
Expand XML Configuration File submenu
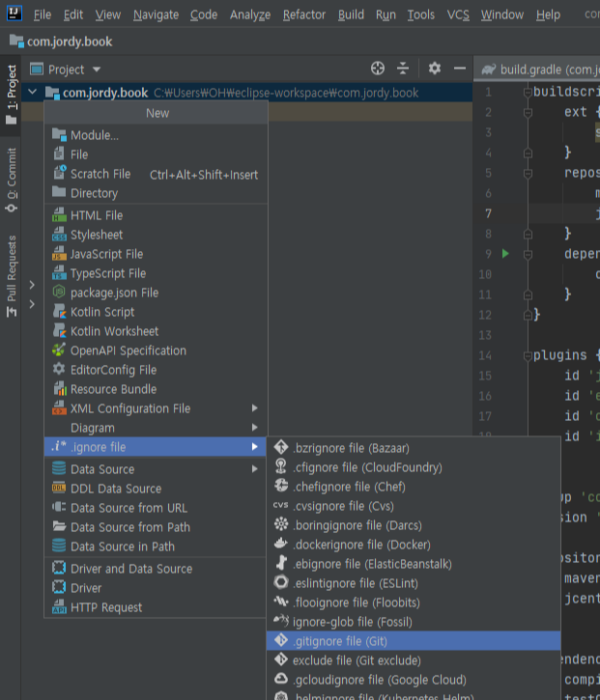[156, 408]
